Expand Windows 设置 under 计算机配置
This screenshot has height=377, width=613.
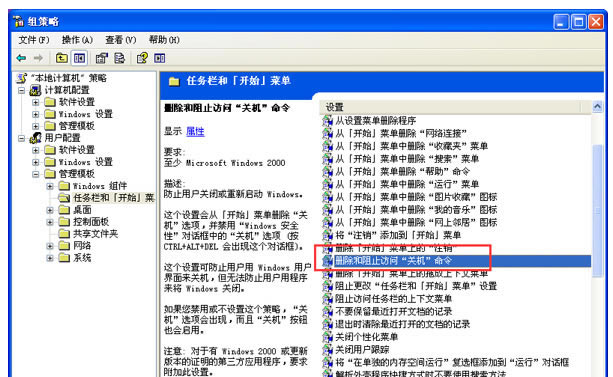pos(36,114)
